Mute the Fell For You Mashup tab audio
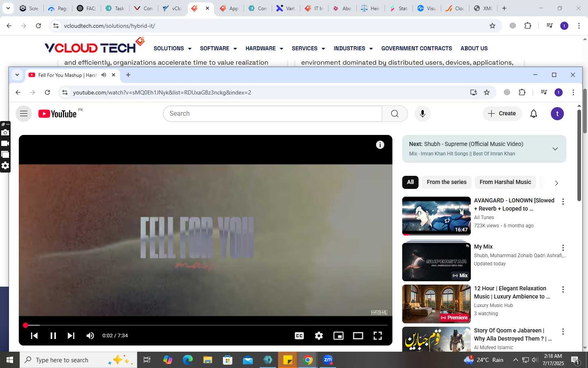 (104, 75)
